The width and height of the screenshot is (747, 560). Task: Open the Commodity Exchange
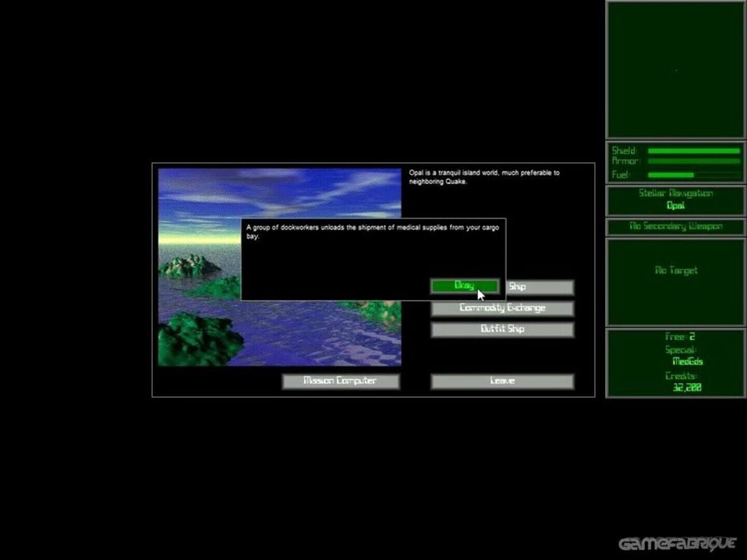(502, 308)
